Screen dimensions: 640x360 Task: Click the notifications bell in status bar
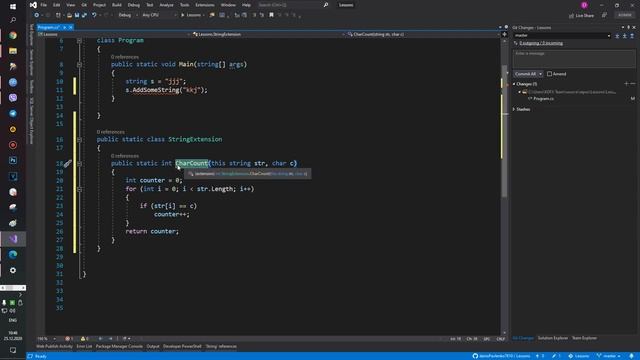click(x=631, y=356)
